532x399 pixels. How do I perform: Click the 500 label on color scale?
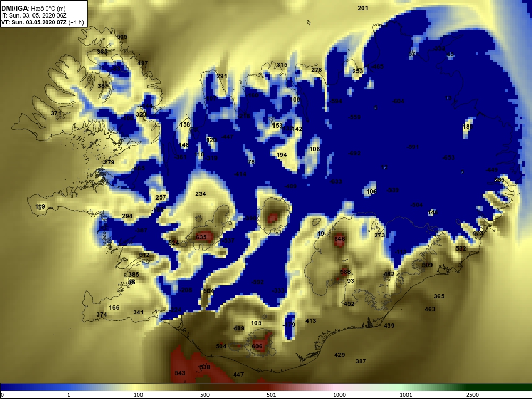click(205, 395)
